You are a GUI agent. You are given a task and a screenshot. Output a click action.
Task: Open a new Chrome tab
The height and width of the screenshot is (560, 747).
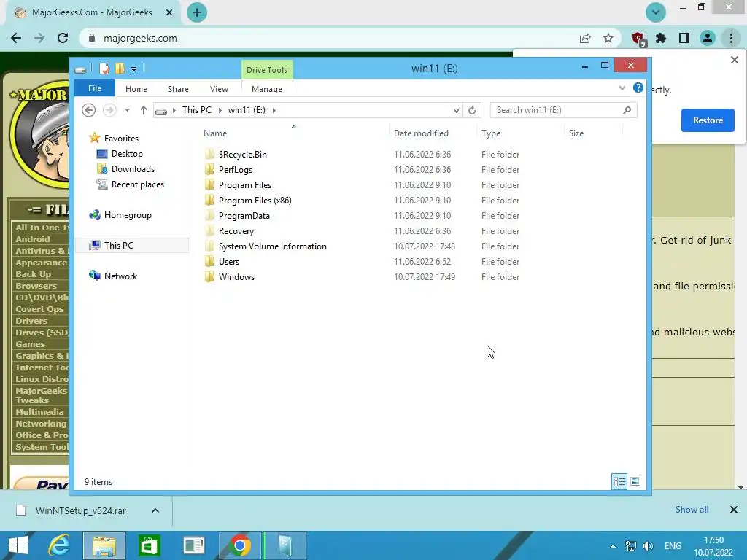197,12
